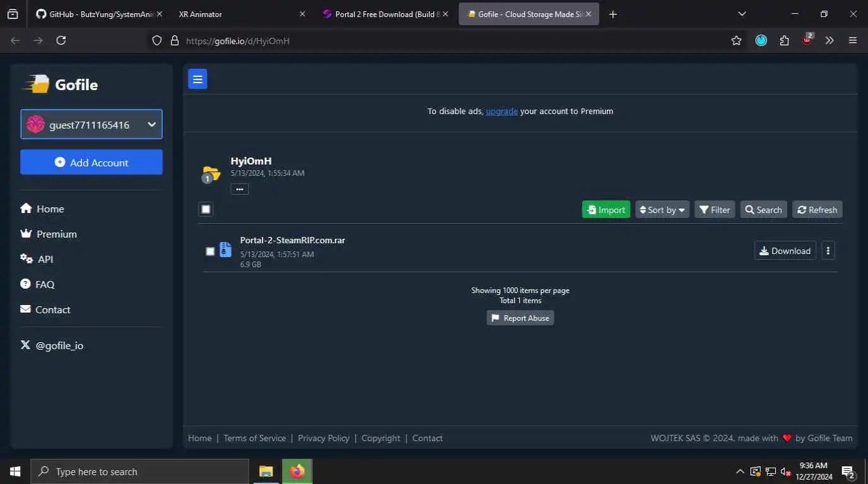Open the Windows Start menu
Screen dimensions: 868x484
click(15, 471)
